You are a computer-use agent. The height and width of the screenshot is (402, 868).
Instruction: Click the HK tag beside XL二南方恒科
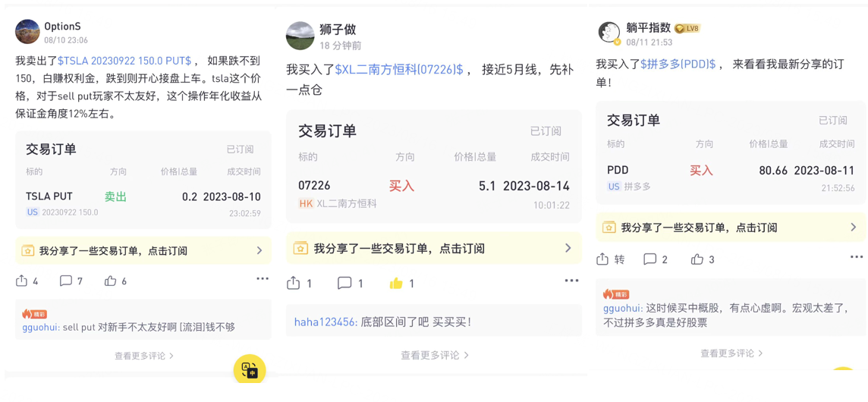306,203
